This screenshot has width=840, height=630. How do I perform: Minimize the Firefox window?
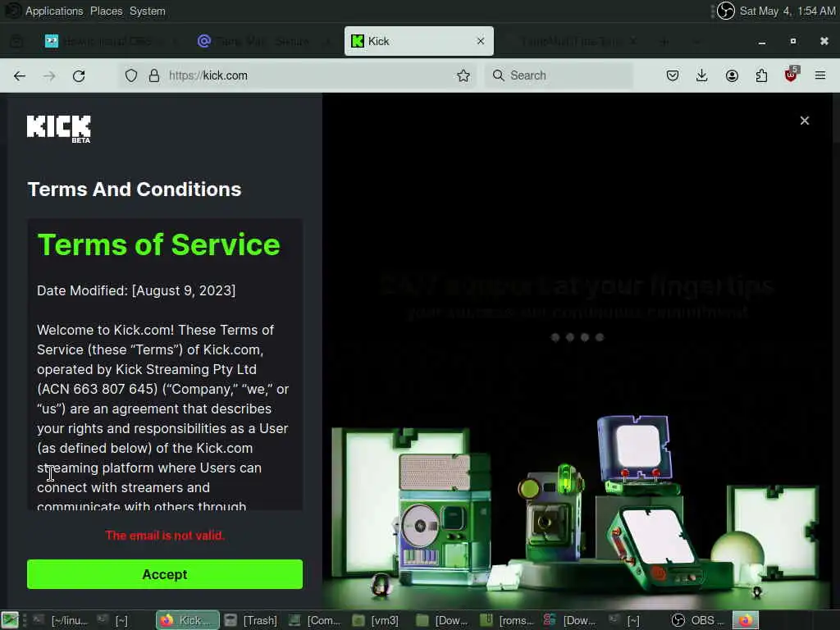point(762,41)
